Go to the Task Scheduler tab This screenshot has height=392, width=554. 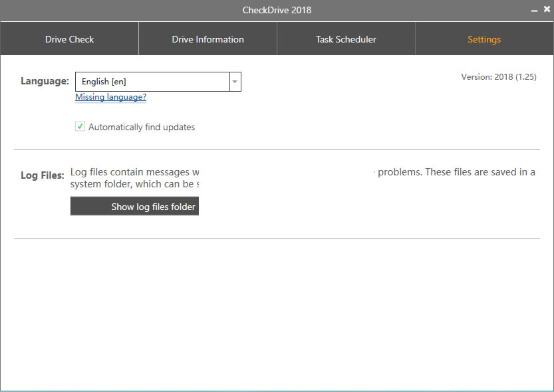click(346, 39)
